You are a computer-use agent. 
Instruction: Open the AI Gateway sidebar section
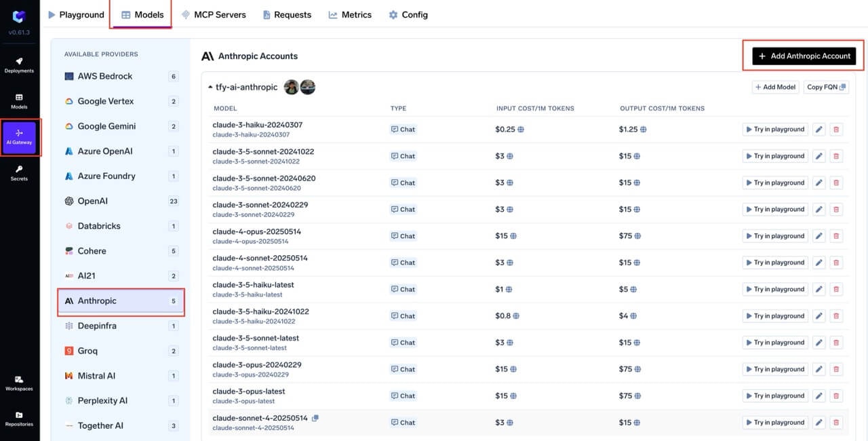[19, 137]
